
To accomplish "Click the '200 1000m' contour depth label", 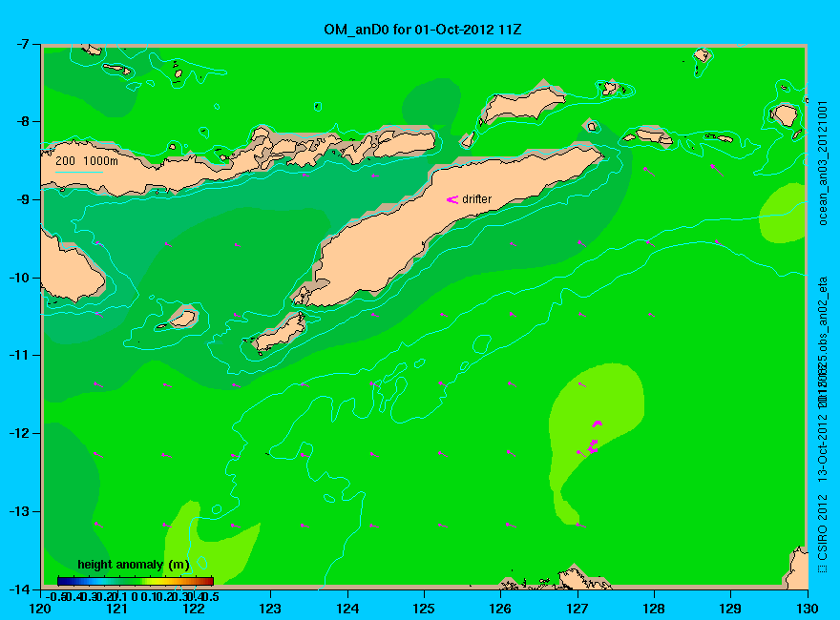I will (87, 160).
